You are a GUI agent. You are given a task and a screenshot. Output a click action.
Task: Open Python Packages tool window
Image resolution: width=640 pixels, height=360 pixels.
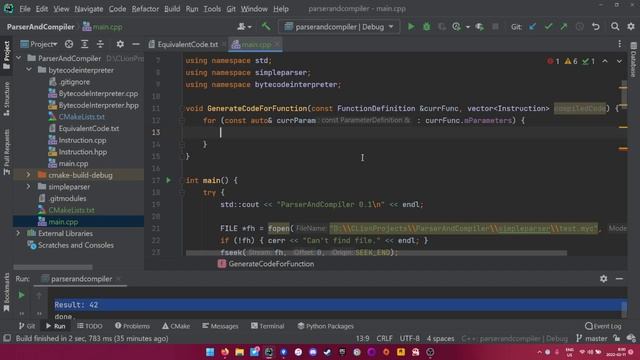click(x=325, y=326)
